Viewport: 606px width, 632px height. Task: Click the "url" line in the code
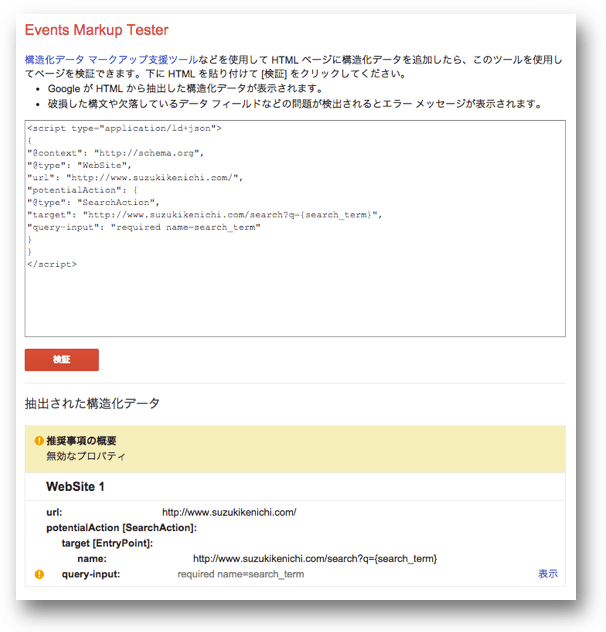135,178
